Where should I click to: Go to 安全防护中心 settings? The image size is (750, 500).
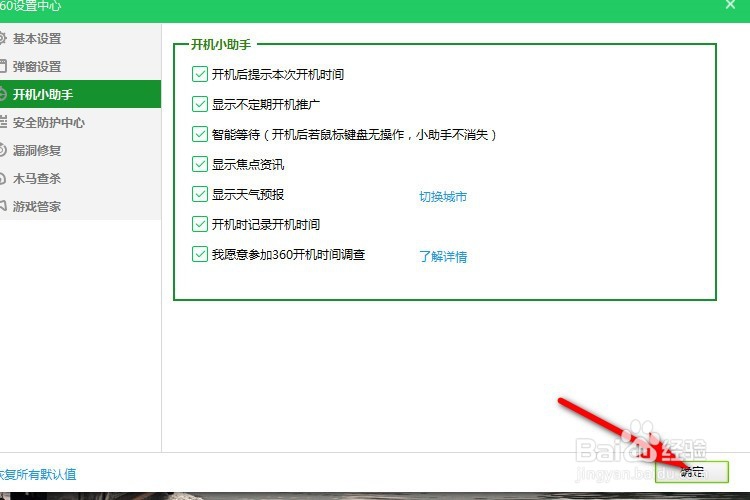[80, 122]
